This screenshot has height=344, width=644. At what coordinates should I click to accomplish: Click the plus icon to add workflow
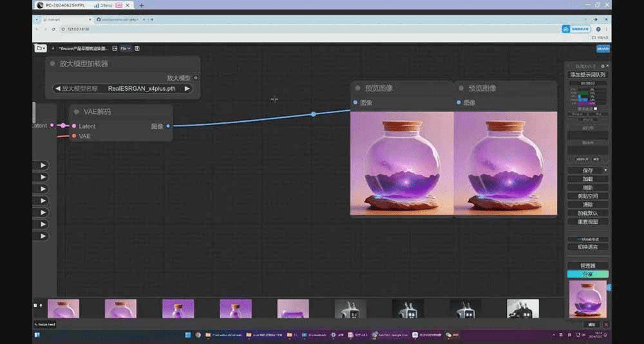(x=53, y=48)
